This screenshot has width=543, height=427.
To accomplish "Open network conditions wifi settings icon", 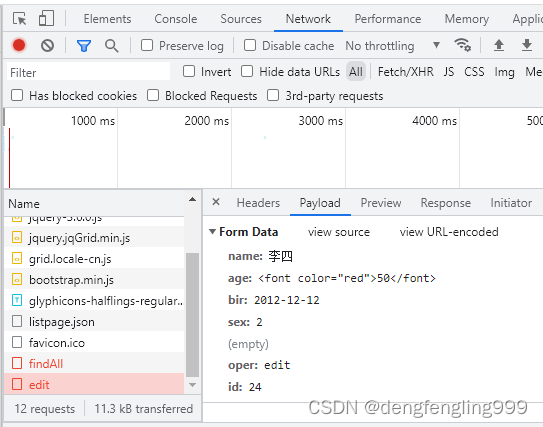I will [462, 45].
